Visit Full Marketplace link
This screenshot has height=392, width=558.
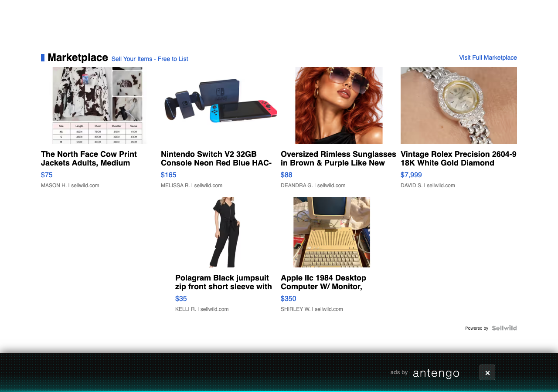click(x=488, y=57)
